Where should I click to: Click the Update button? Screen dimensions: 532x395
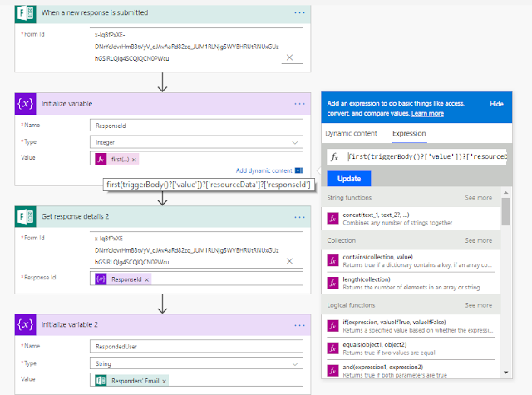click(349, 179)
